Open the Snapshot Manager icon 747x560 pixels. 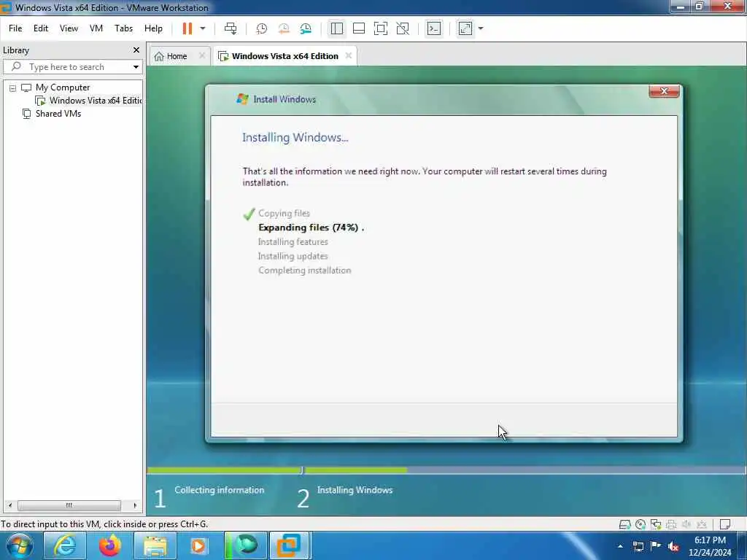306,28
